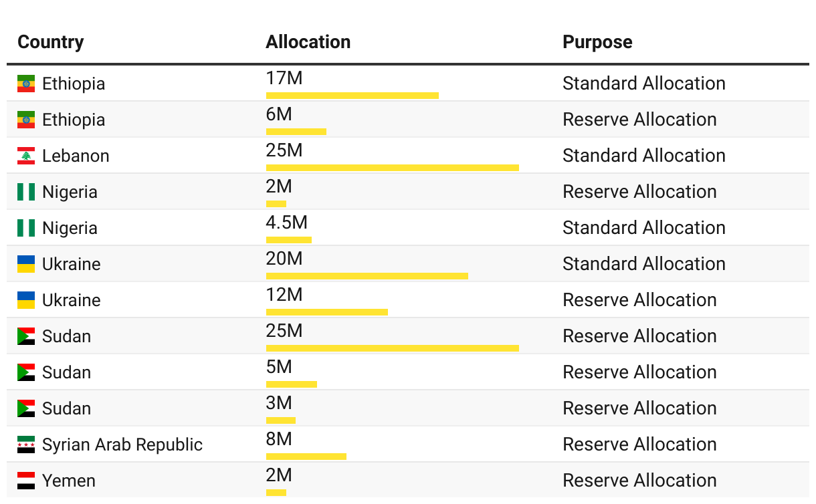Select the Syrian Arab Republic country name
Image resolution: width=816 pixels, height=504 pixels.
click(122, 445)
